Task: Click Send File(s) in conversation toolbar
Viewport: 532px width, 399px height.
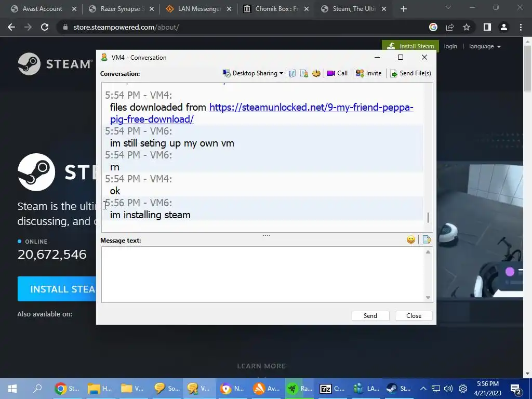Action: tap(410, 73)
